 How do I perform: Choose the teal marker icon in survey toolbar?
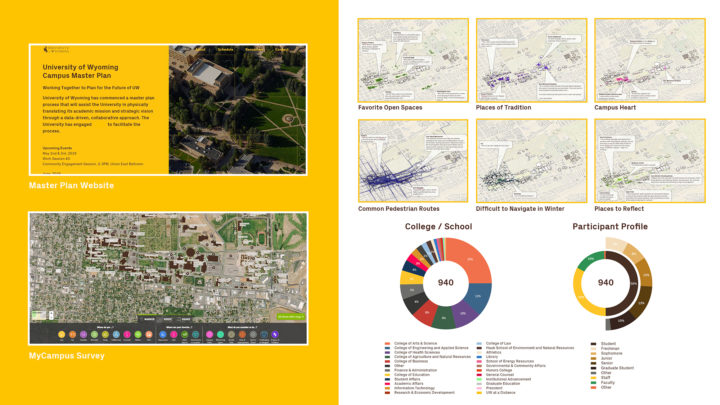tap(196, 334)
